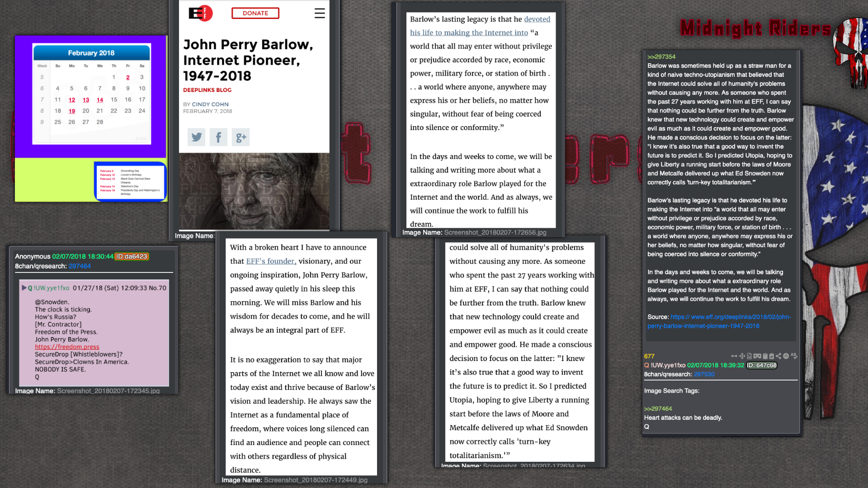Viewport: 868px width, 488px height.
Task: Click the 02/07/2018 18:30:44 timestamp
Action: pos(83,256)
